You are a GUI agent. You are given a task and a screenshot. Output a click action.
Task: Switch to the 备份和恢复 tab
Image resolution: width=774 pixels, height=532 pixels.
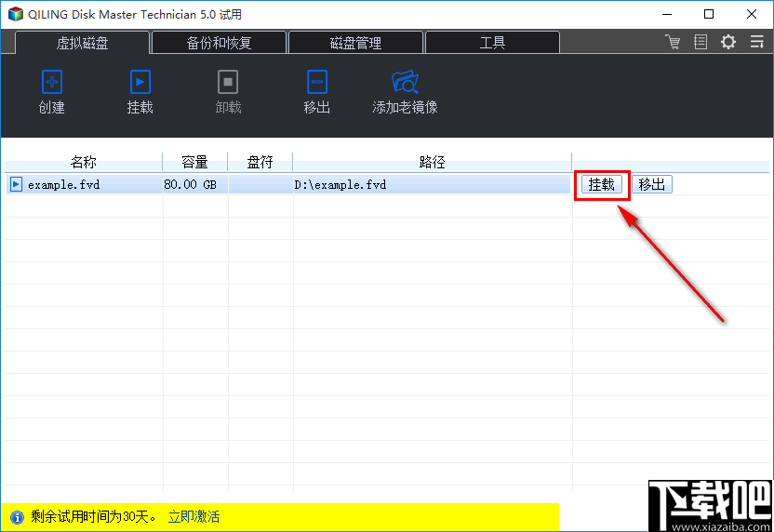(220, 43)
